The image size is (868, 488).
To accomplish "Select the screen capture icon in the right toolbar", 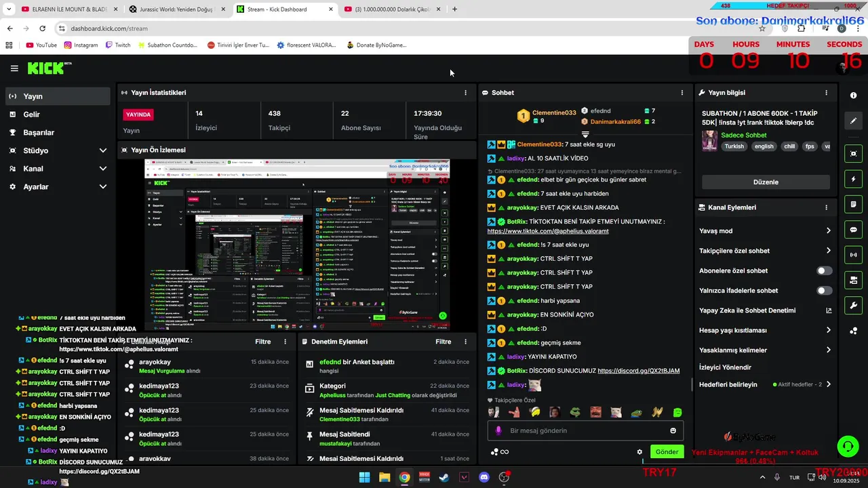I will coord(853,154).
